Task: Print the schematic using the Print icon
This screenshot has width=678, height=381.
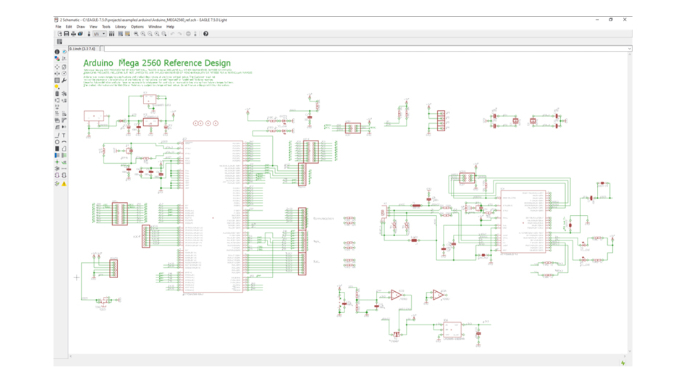Action: click(x=74, y=34)
